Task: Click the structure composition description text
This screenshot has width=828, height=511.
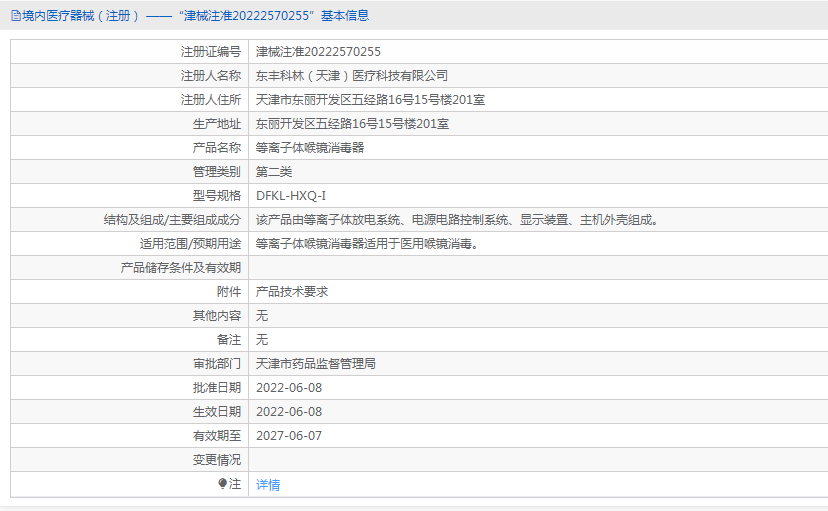Action: click(457, 220)
